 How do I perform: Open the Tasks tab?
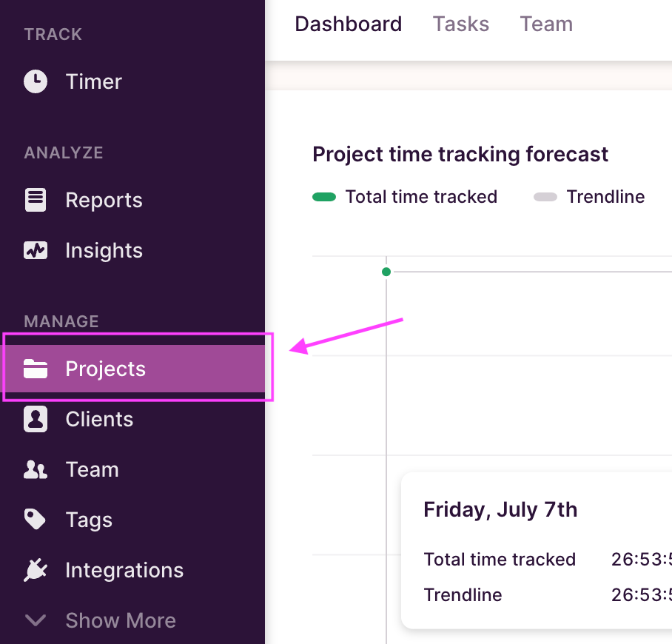click(460, 24)
